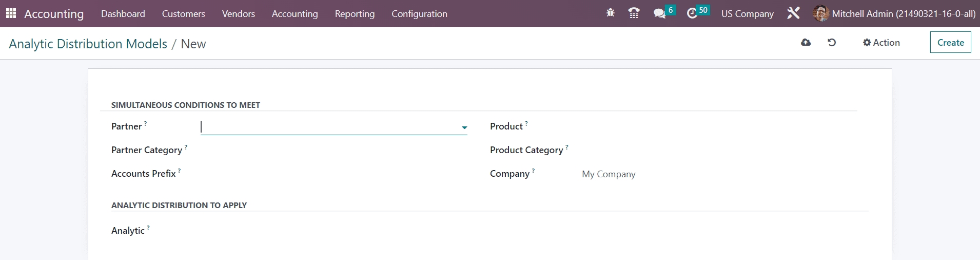The height and width of the screenshot is (260, 980).
Task: Open the Reporting menu
Action: click(x=355, y=14)
